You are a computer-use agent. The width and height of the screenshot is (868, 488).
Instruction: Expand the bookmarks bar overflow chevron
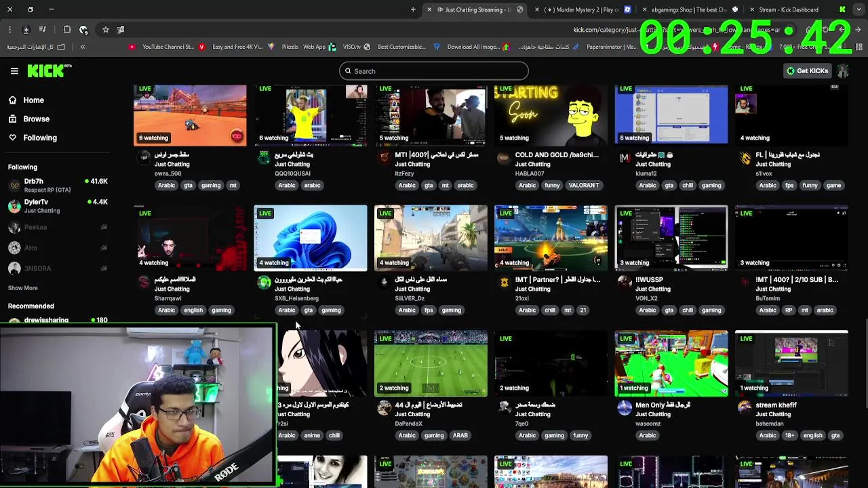(x=83, y=47)
